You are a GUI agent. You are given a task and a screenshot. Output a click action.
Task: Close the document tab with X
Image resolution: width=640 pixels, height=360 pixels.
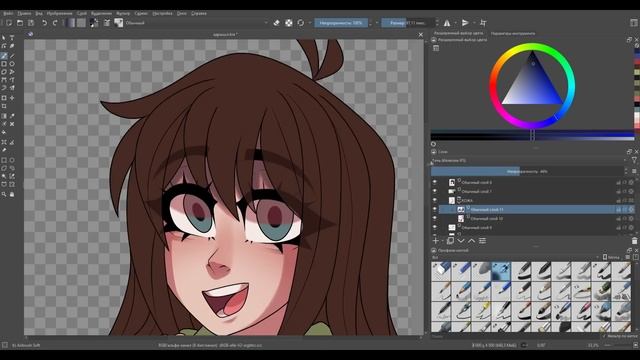coord(421,35)
